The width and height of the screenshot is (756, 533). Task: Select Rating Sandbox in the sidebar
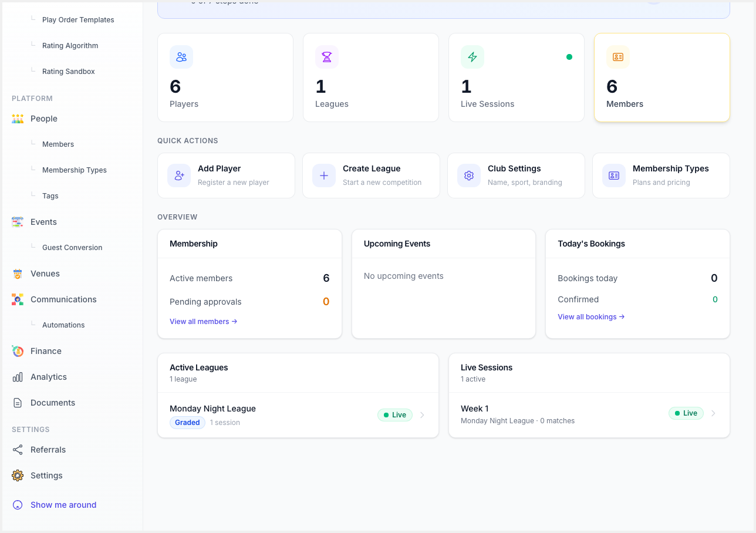click(69, 72)
